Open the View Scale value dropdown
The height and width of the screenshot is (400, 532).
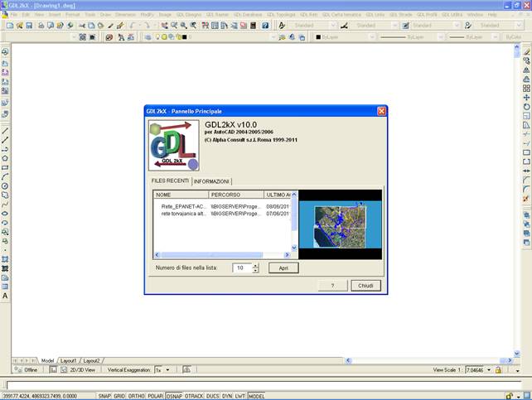[x=489, y=370]
